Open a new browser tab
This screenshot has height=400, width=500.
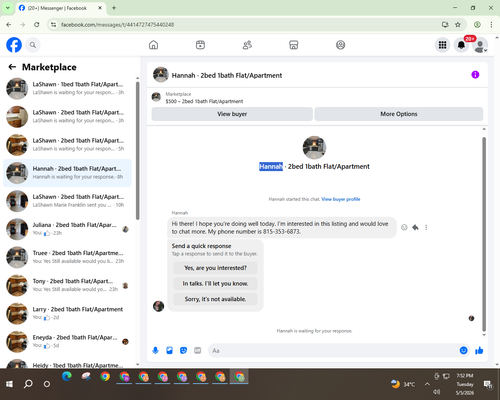pos(114,8)
